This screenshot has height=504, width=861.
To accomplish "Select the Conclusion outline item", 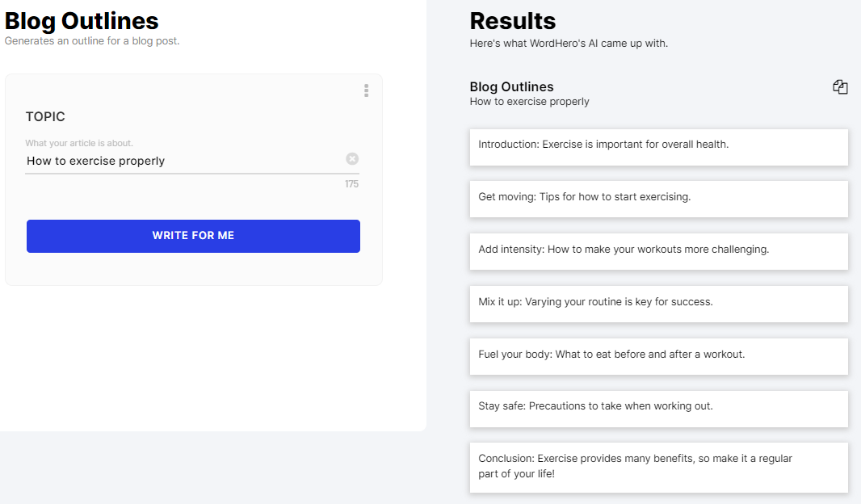I will coord(658,467).
